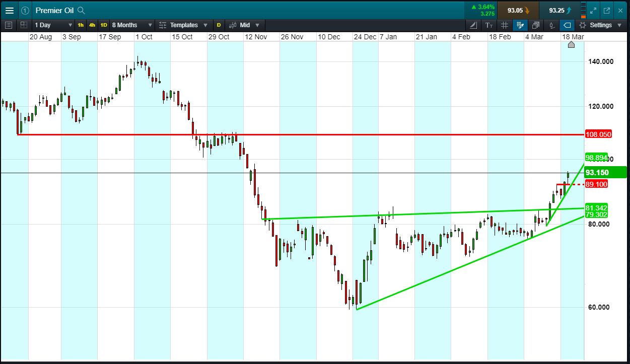Click the 98.894 green trendline label
630x364 pixels.
(x=597, y=157)
